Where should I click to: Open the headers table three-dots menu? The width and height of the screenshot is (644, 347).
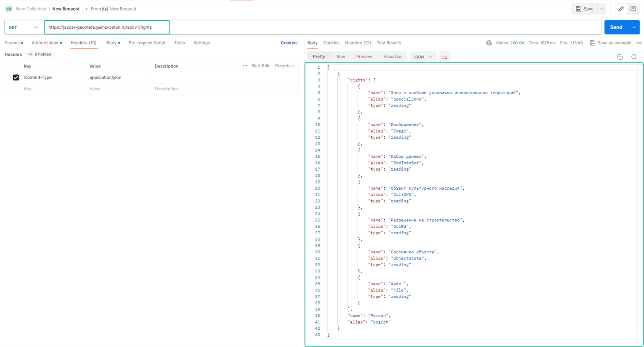coord(245,66)
